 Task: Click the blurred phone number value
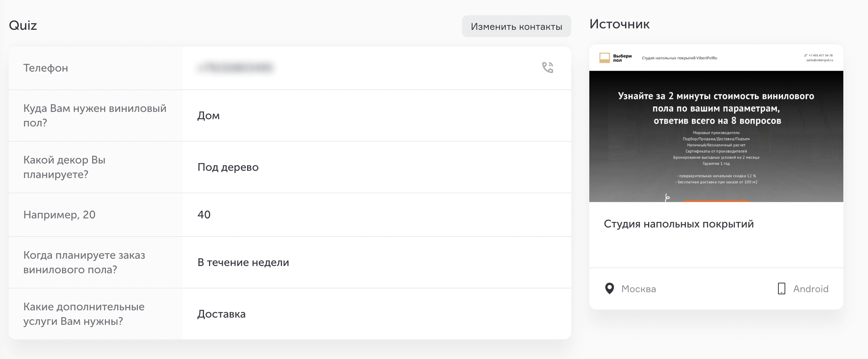pyautogui.click(x=236, y=68)
